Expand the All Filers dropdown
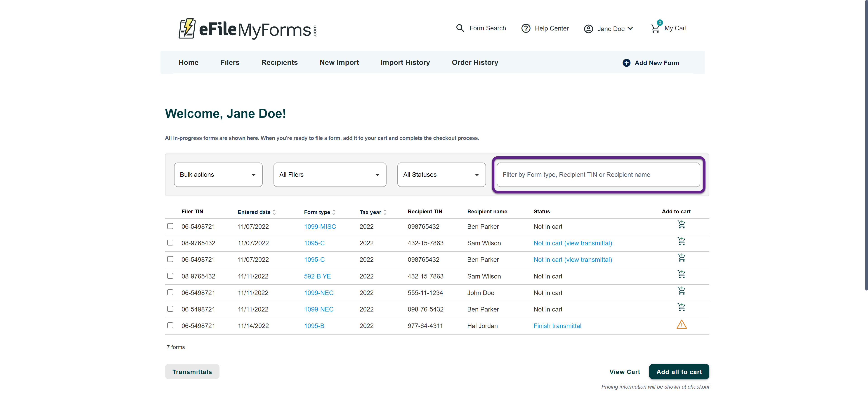 [x=330, y=175]
